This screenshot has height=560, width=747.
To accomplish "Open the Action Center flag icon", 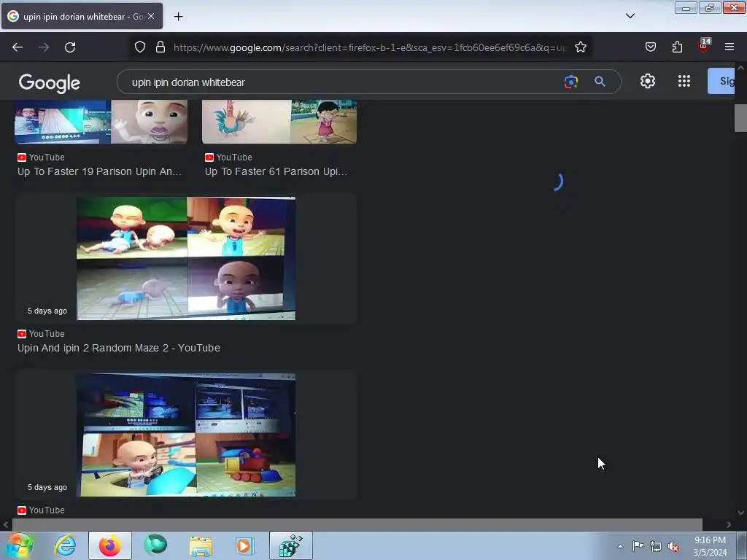I will (638, 546).
